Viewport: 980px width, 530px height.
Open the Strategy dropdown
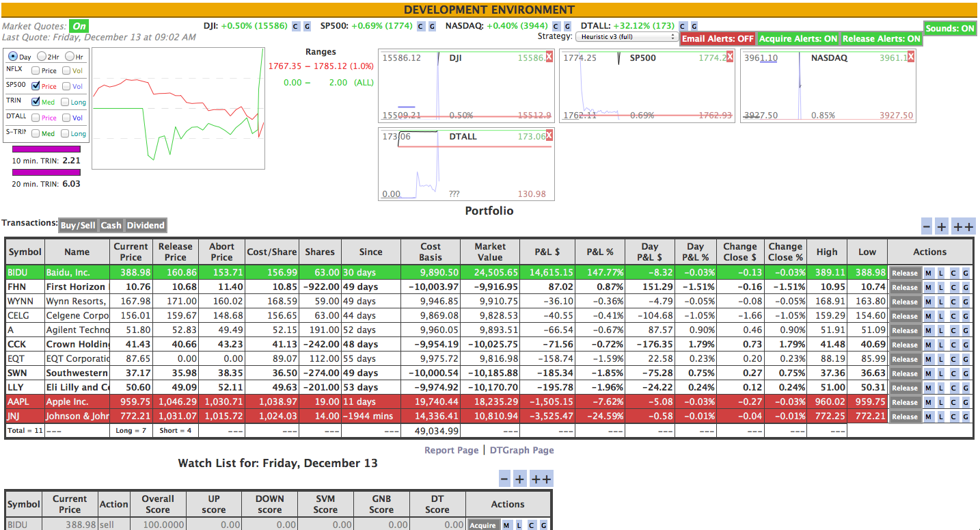[x=627, y=37]
